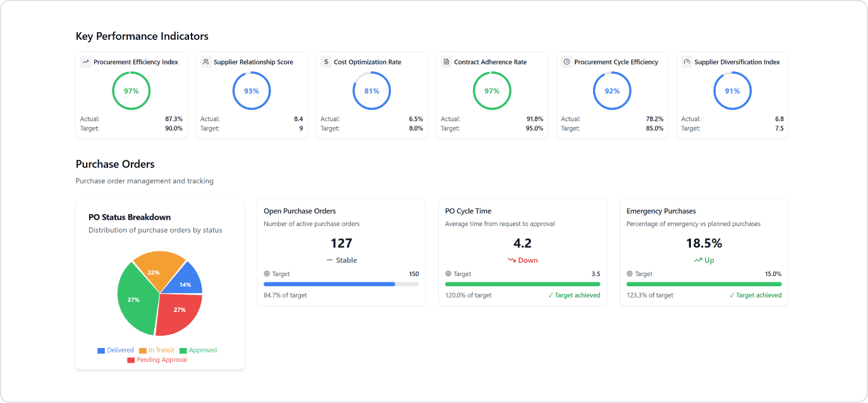Click the blue Open Purchase Orders progress bar
This screenshot has height=403, width=868.
click(329, 284)
